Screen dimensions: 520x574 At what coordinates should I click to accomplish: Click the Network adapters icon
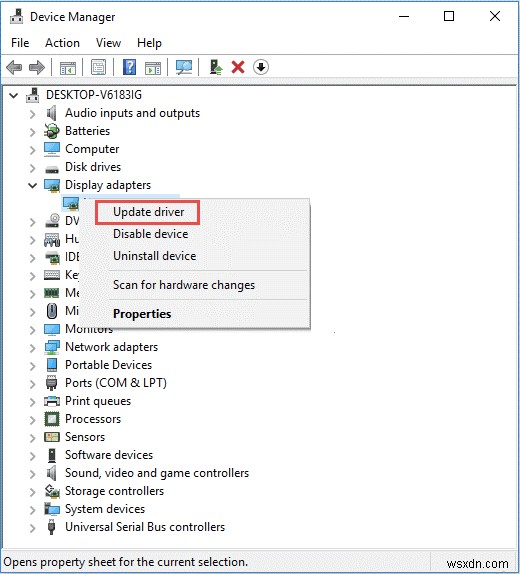(52, 347)
